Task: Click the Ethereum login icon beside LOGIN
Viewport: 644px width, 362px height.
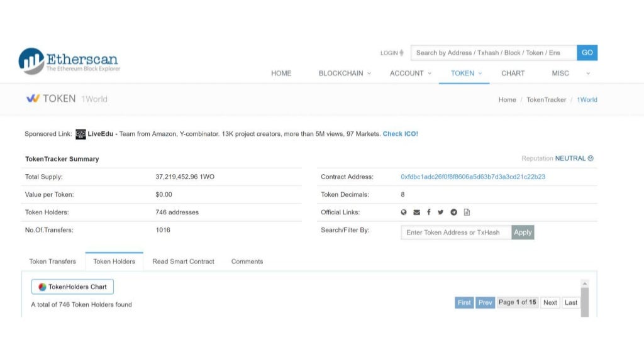Action: (x=402, y=53)
